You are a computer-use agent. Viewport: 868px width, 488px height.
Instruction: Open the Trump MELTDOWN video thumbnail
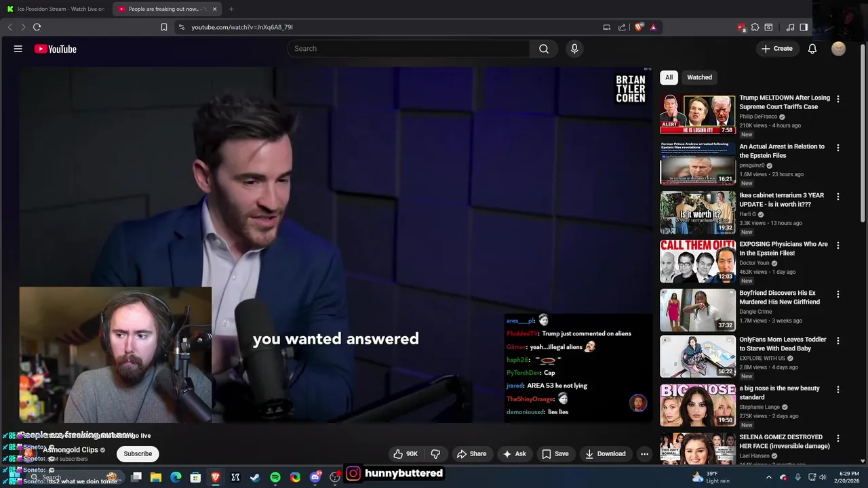tap(698, 115)
